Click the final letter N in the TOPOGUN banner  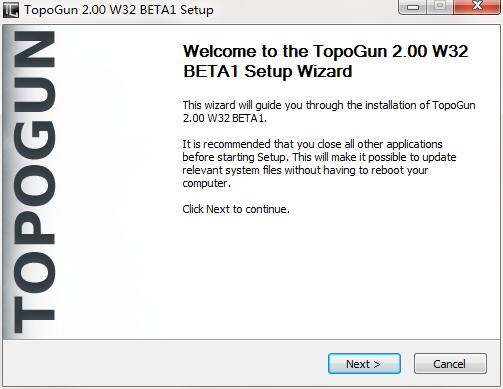(x=34, y=49)
